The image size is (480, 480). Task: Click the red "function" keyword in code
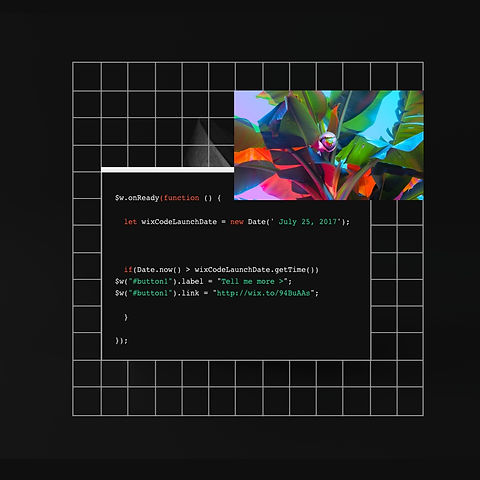[x=181, y=198]
